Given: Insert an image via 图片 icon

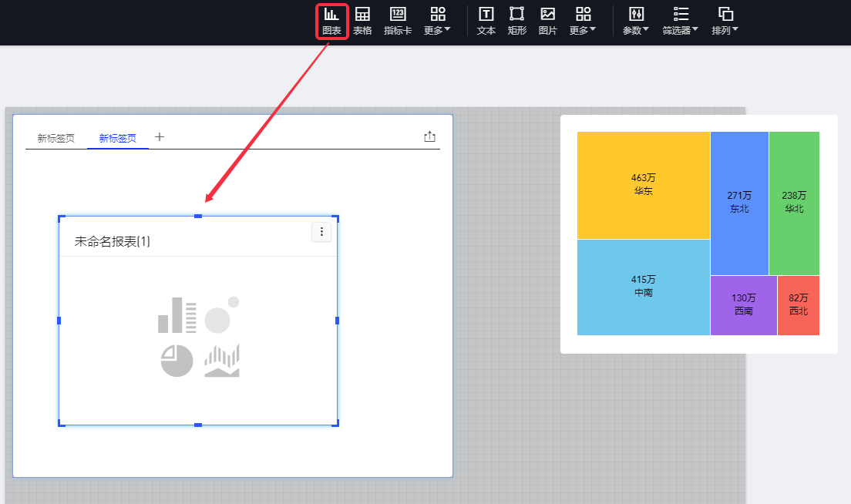Looking at the screenshot, I should [x=547, y=21].
